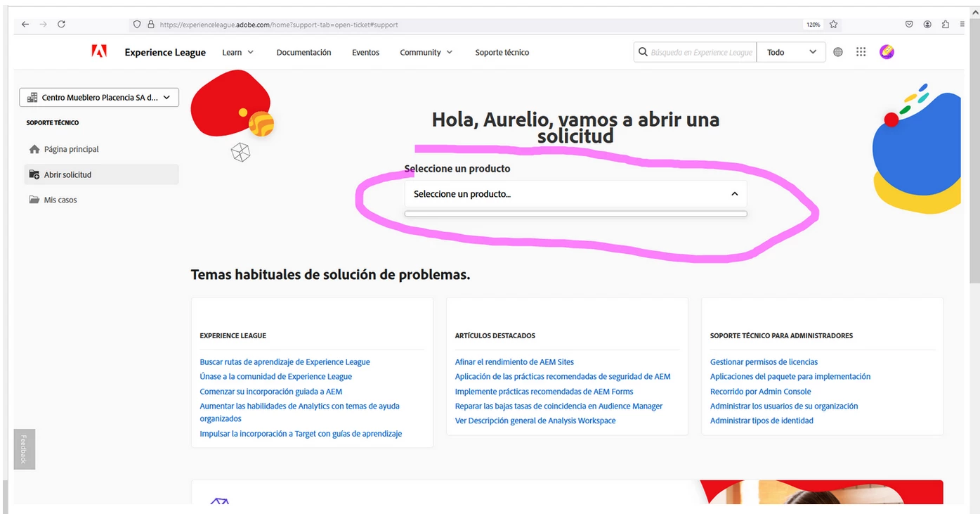
Task: Open Reparar las bajas tasas de coincidencia link
Action: click(x=558, y=406)
